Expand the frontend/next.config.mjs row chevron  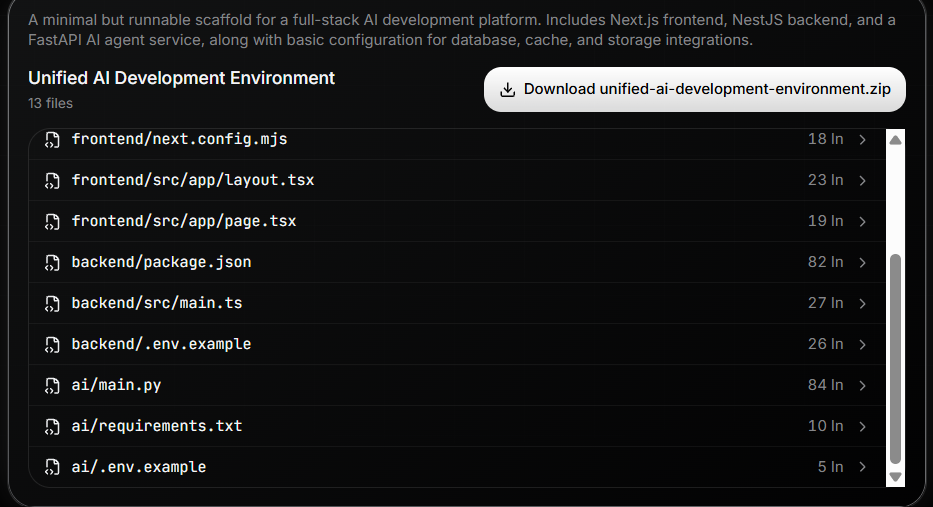(862, 139)
